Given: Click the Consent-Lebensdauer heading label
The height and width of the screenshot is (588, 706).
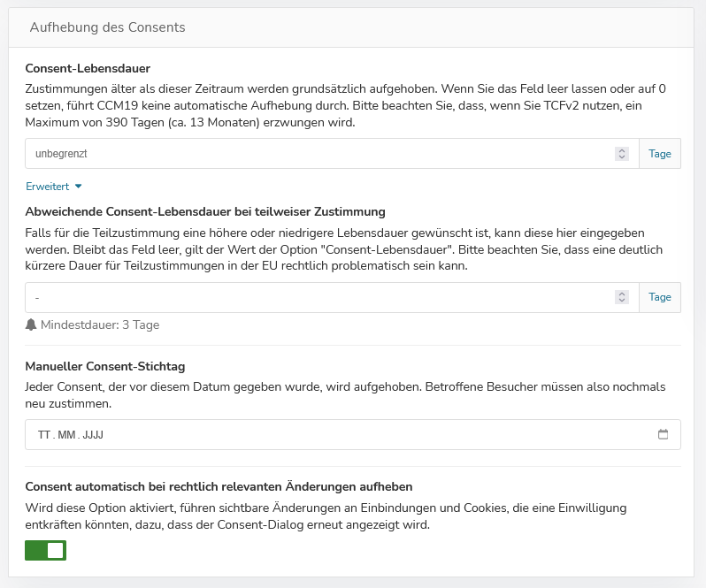Looking at the screenshot, I should click(88, 68).
